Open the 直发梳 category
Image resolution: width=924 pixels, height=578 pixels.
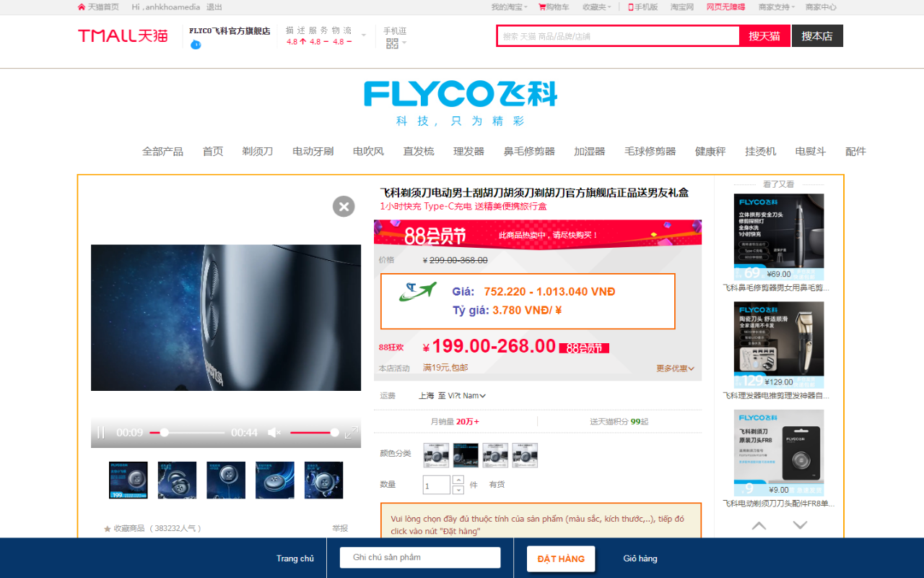point(419,152)
